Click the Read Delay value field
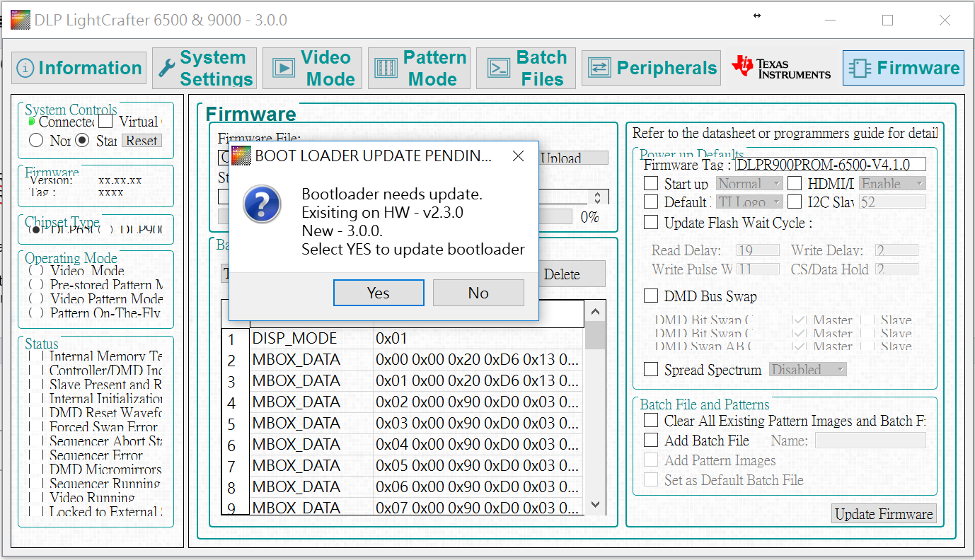This screenshot has height=560, width=975. pyautogui.click(x=758, y=250)
